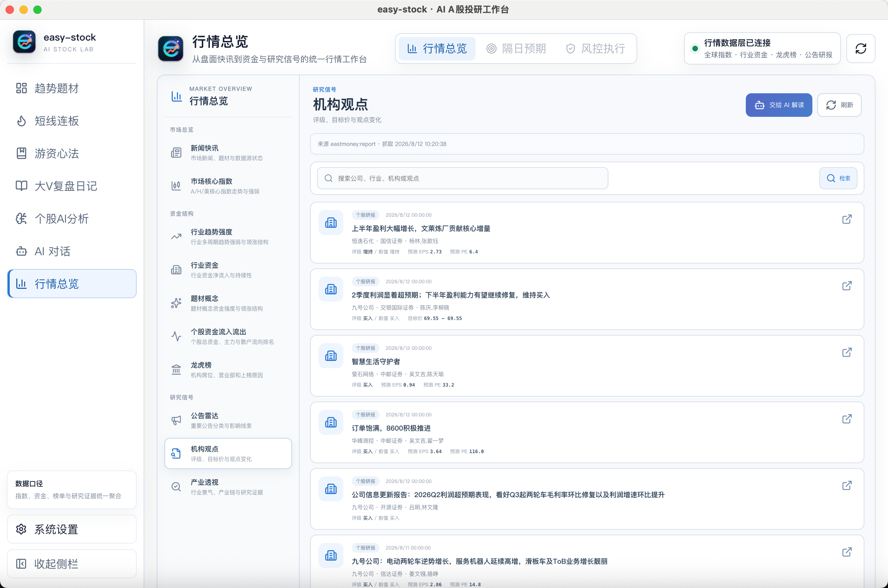The image size is (888, 588).
Task: Open external link for 公司信息更新报告 card
Action: point(847,486)
